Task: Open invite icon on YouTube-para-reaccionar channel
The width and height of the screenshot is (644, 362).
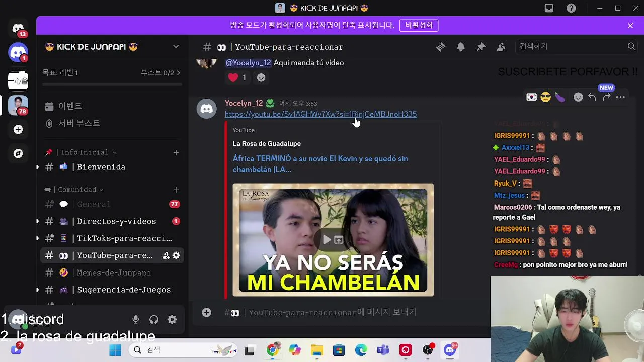Action: (166, 255)
